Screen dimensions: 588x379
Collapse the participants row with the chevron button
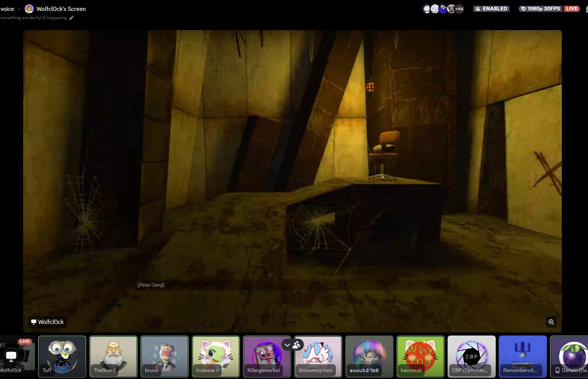click(287, 345)
